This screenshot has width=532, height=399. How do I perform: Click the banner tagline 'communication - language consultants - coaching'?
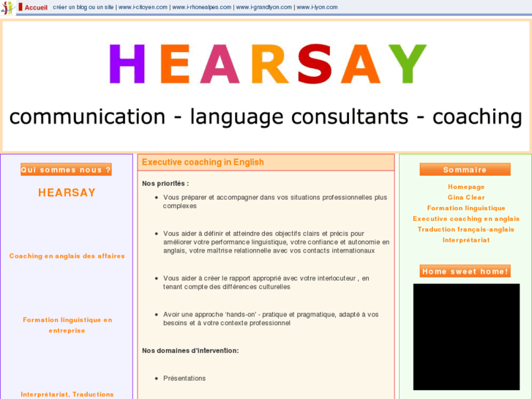[266, 117]
